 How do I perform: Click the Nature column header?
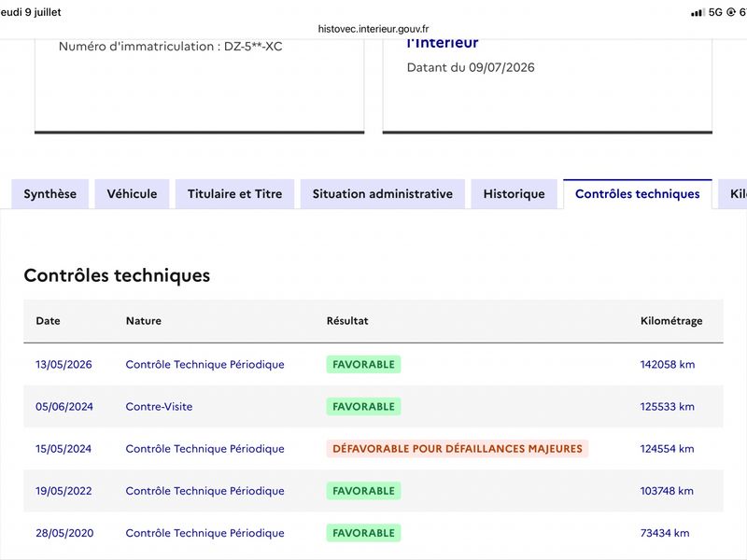(144, 321)
